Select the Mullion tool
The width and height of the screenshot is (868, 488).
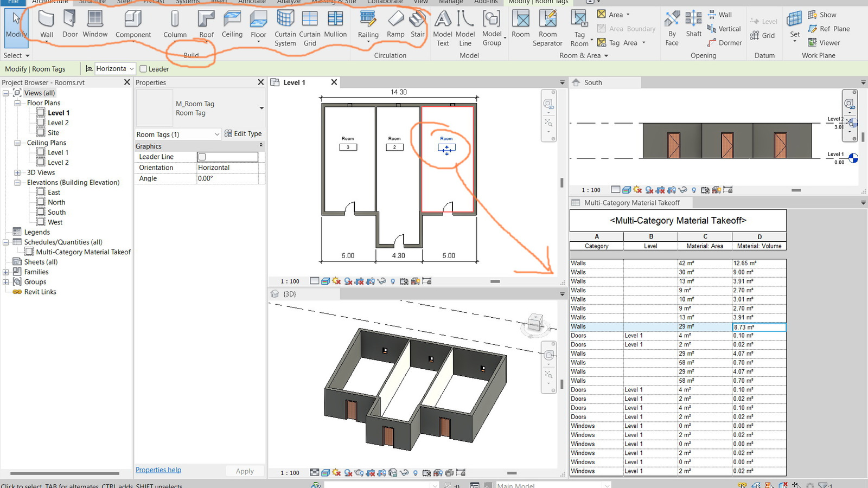[x=335, y=24]
